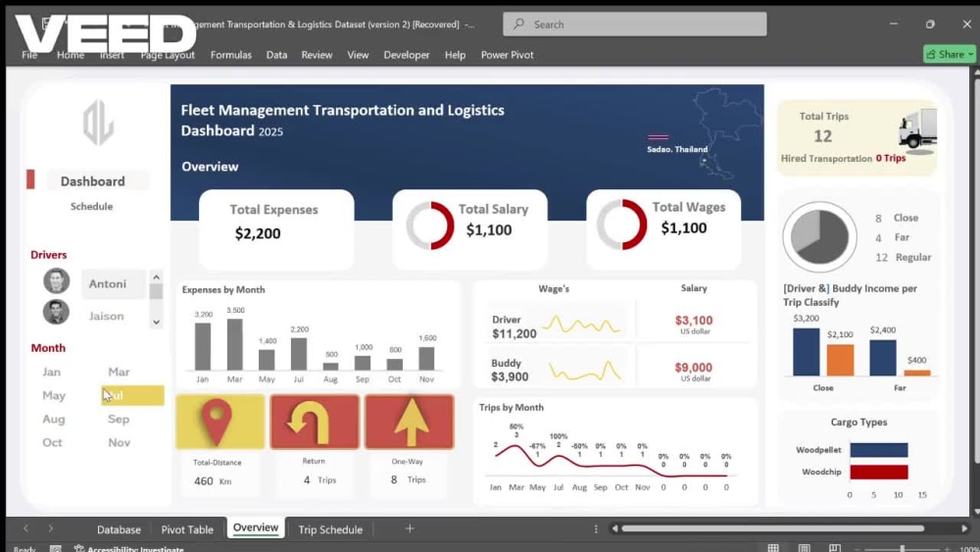Viewport: 980px width, 552px height.
Task: Click the Mar bar in Expenses chart
Action: 234,344
